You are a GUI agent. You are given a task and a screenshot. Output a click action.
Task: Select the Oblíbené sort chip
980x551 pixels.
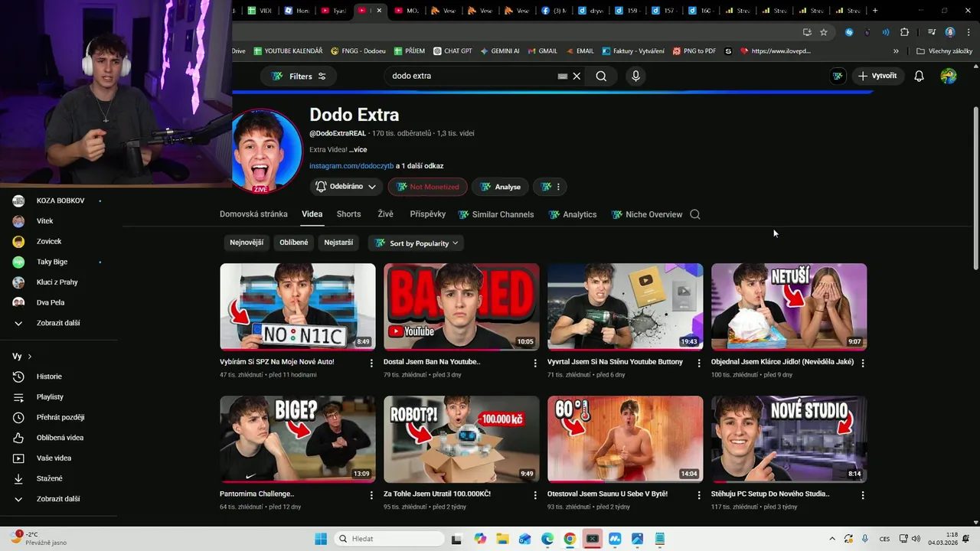[294, 243]
